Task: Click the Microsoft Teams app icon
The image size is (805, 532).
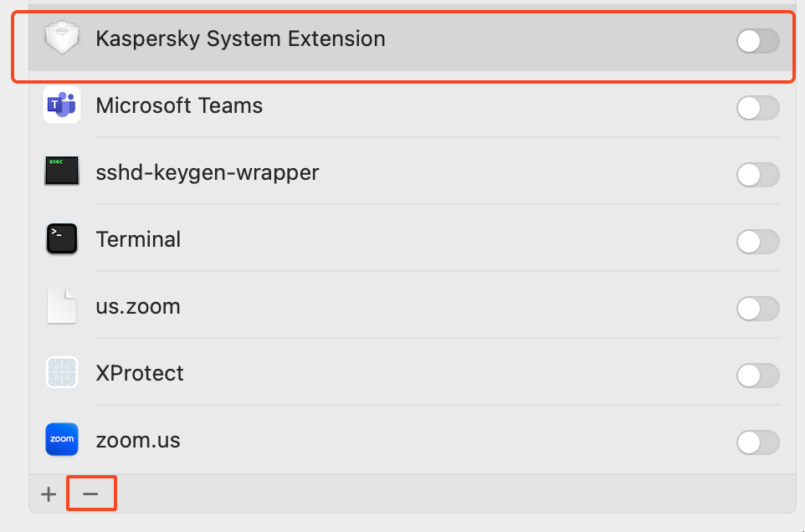Action: [x=62, y=105]
